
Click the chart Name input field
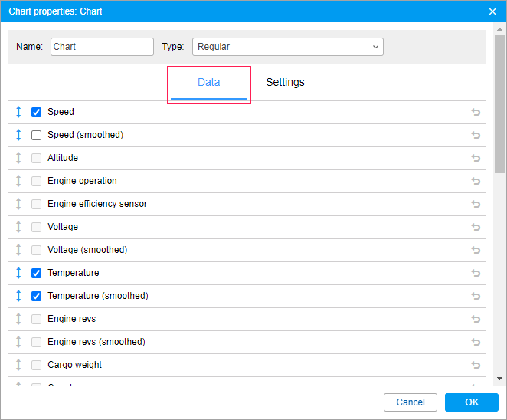click(102, 47)
